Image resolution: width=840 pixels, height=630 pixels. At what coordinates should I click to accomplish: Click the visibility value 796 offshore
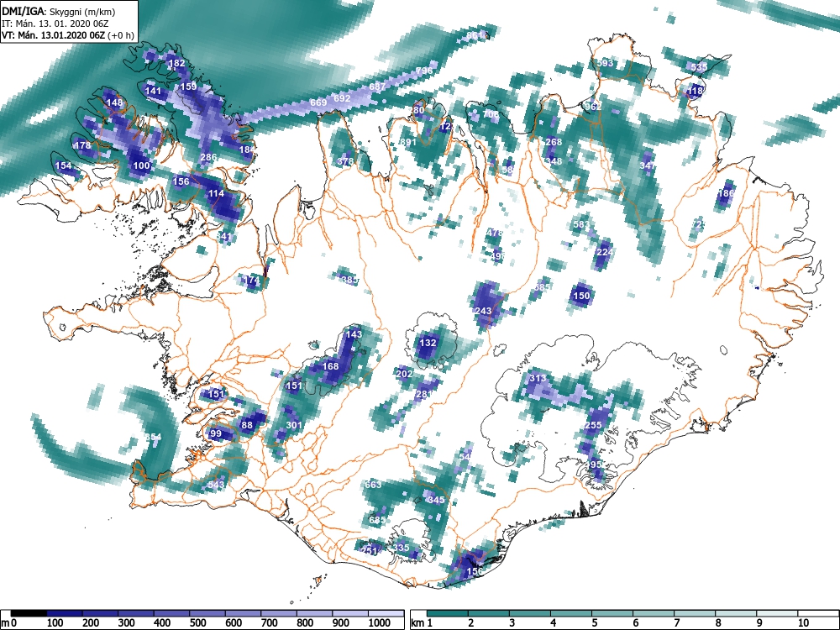point(423,71)
